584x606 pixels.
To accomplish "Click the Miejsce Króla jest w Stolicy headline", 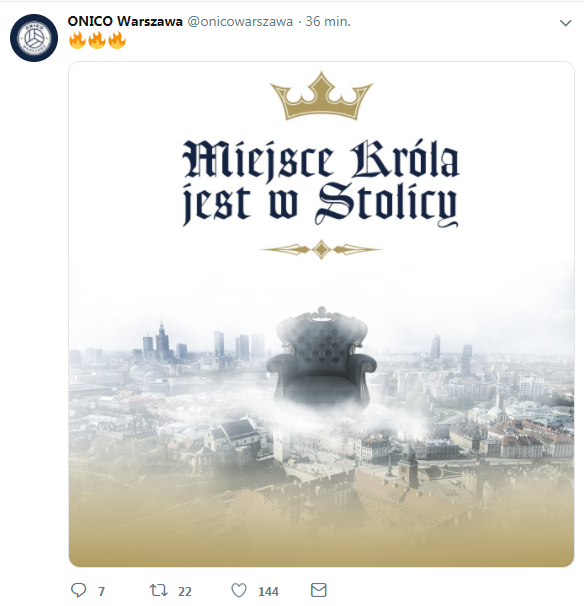I will pyautogui.click(x=321, y=182).
